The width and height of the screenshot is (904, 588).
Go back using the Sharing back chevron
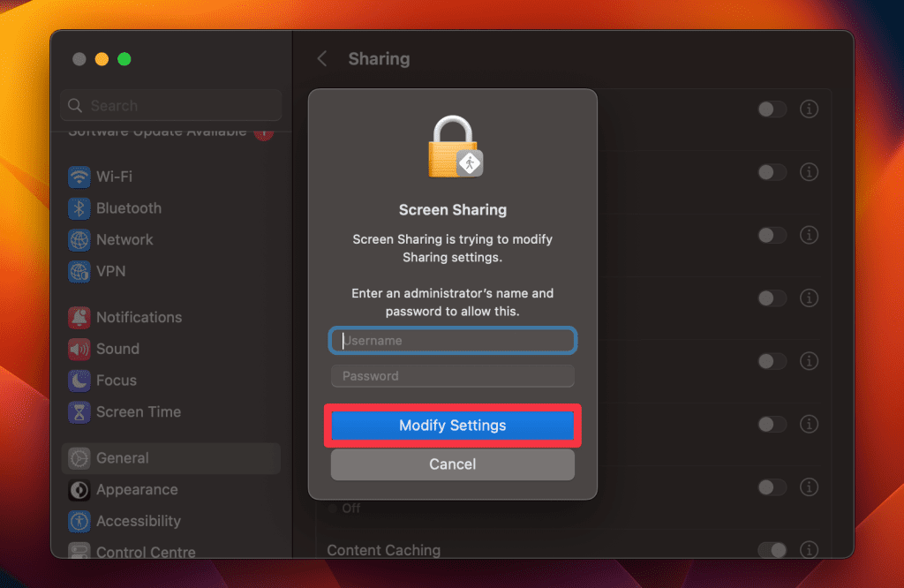click(322, 59)
